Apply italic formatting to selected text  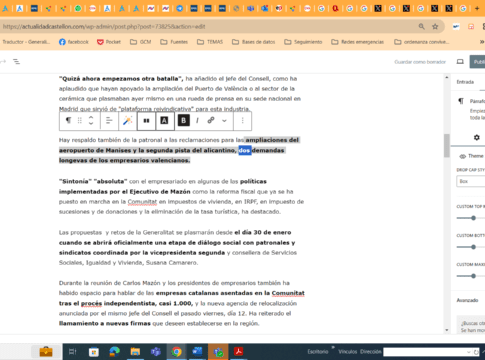coord(197,120)
